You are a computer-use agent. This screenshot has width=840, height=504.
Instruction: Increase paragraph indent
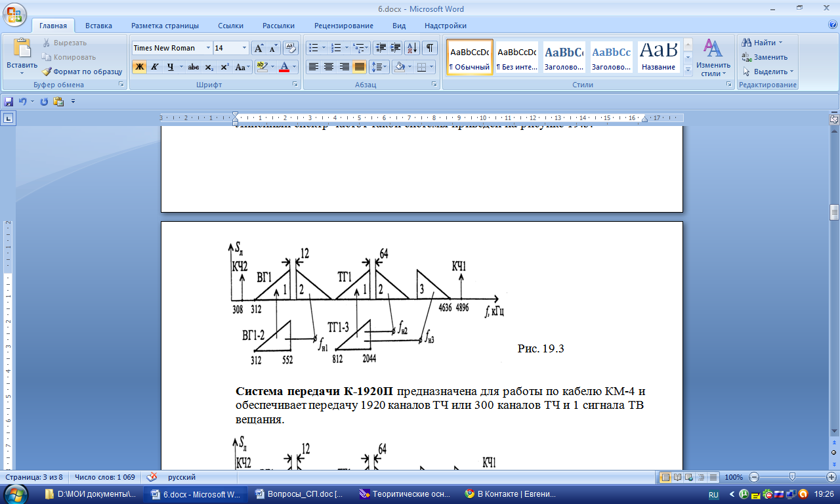(396, 48)
